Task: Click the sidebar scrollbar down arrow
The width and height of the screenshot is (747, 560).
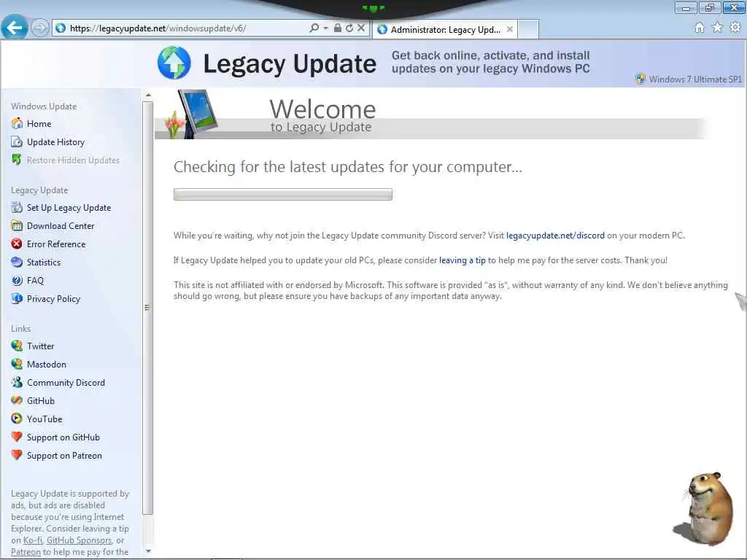Action: (148, 551)
